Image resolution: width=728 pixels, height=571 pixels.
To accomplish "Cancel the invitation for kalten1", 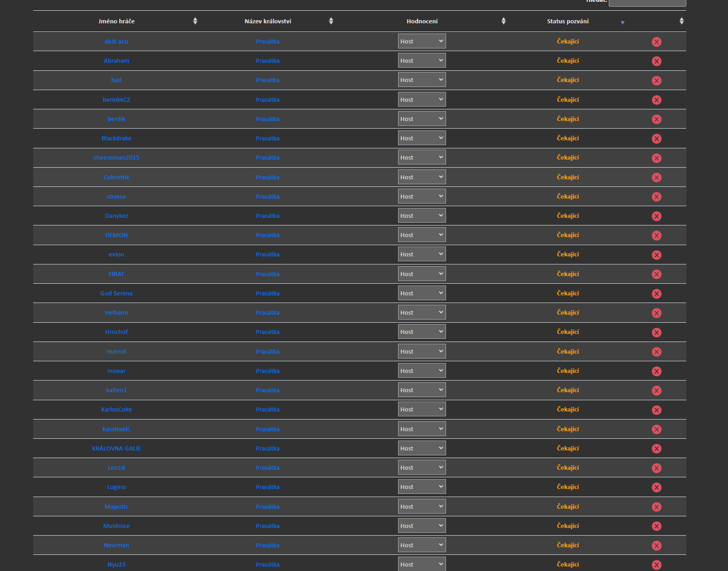I will pyautogui.click(x=656, y=390).
